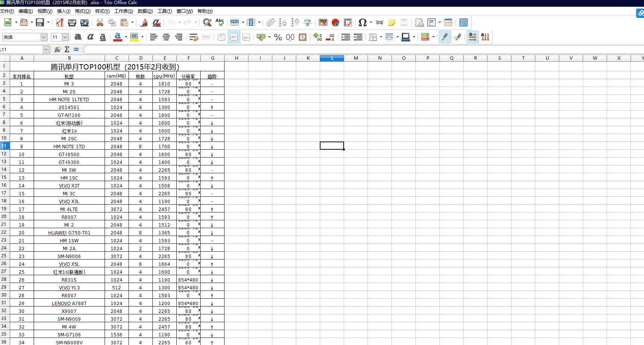Select column G header
This screenshot has width=644, height=345.
213,58
